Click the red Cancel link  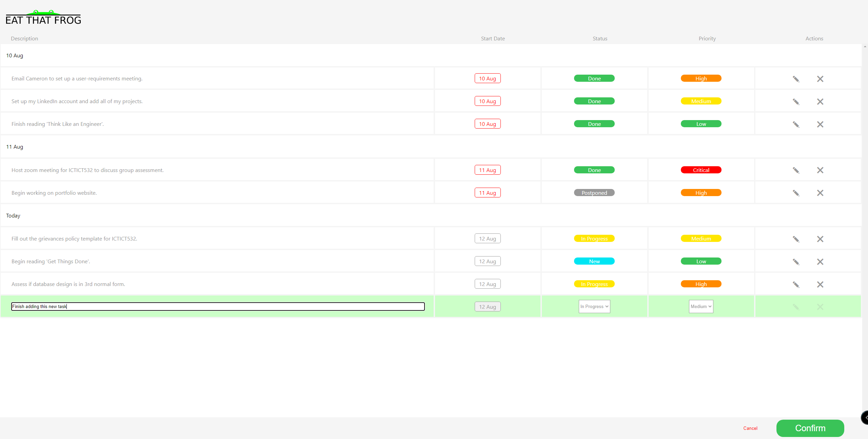[x=750, y=428]
